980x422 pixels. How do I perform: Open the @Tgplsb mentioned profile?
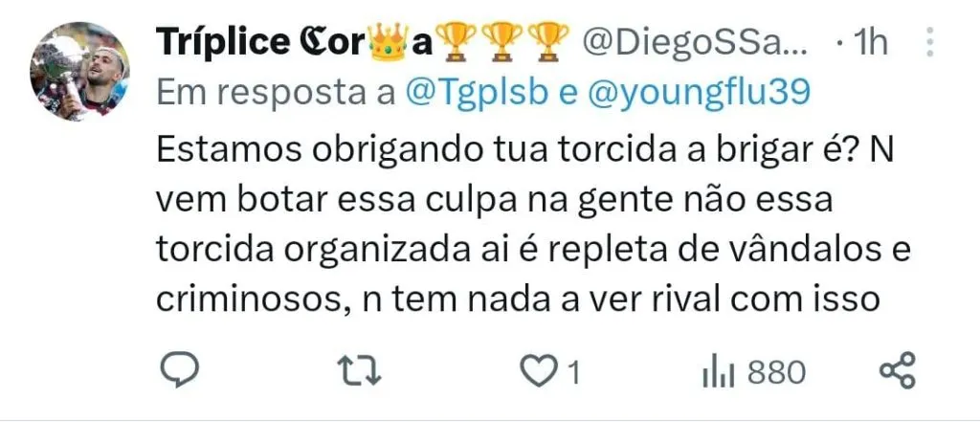(x=478, y=93)
